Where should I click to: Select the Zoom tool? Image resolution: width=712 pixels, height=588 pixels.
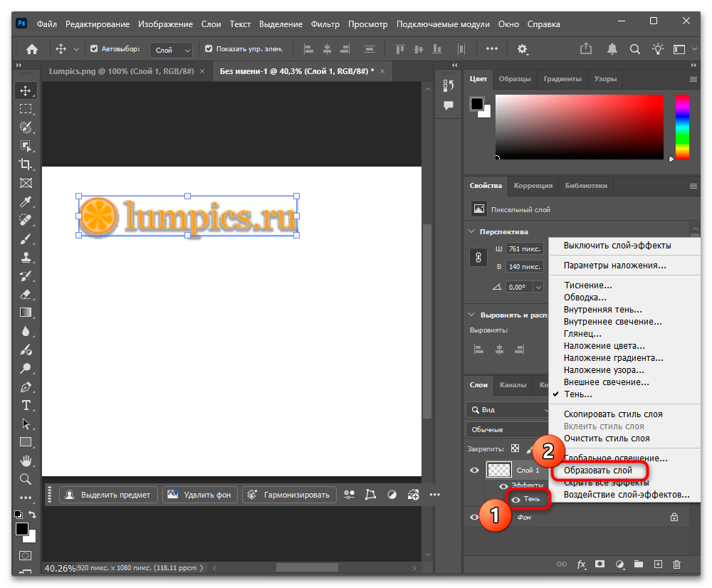coord(26,479)
